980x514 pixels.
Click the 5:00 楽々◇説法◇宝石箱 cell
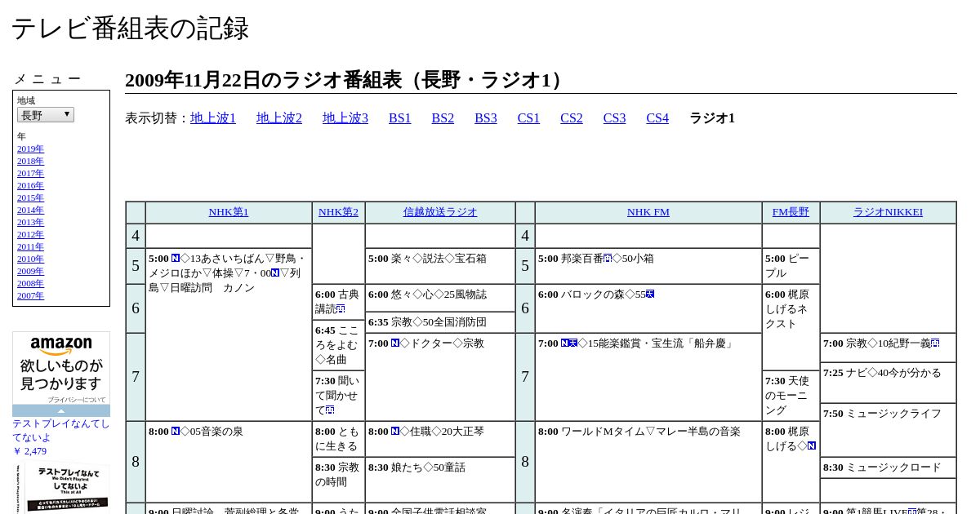point(440,266)
